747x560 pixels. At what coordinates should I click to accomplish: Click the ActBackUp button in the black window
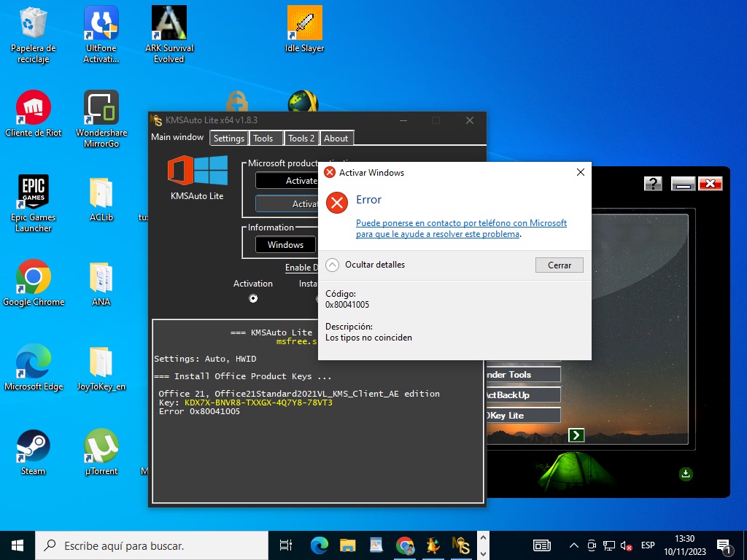[523, 394]
